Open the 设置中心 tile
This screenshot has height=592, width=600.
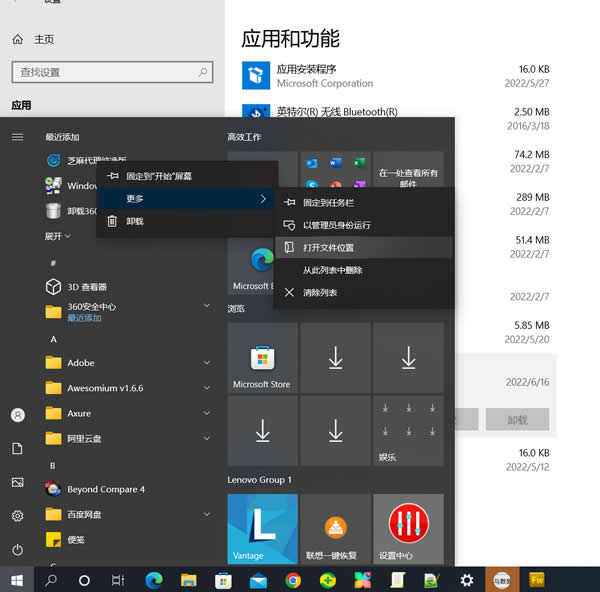coord(409,529)
